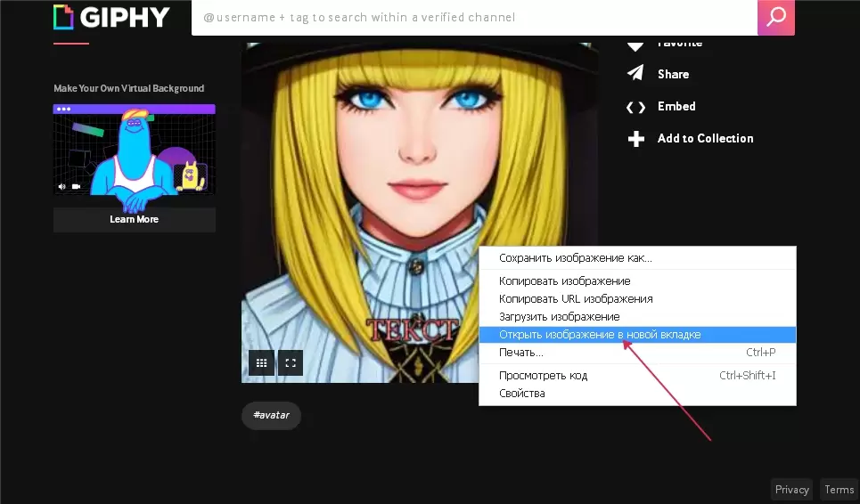
Task: Select "Просмотреть код" menu entry
Action: [x=543, y=376]
